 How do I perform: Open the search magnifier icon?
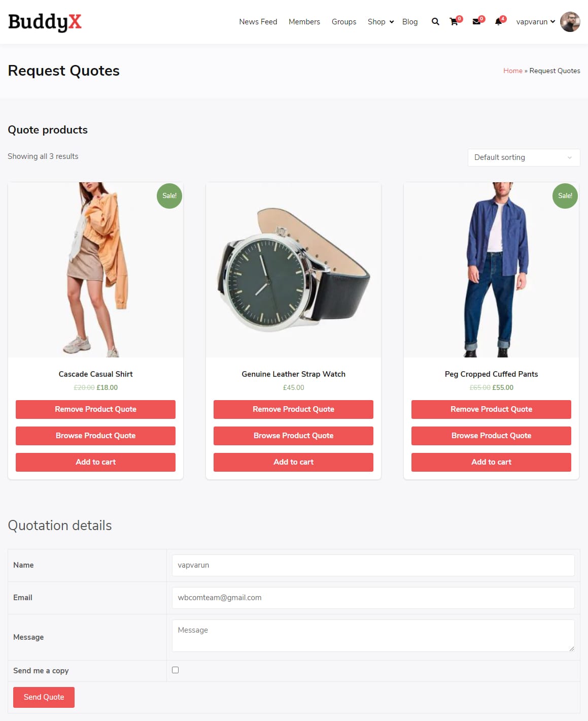435,22
